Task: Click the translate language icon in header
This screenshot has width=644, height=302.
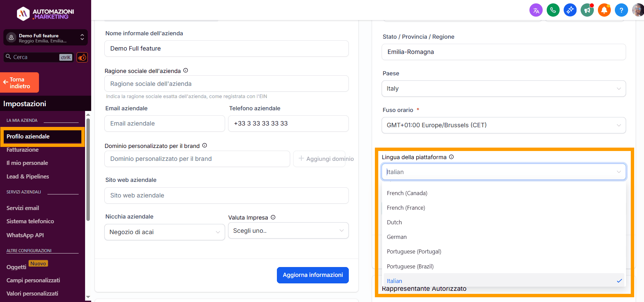Action: pyautogui.click(x=536, y=10)
